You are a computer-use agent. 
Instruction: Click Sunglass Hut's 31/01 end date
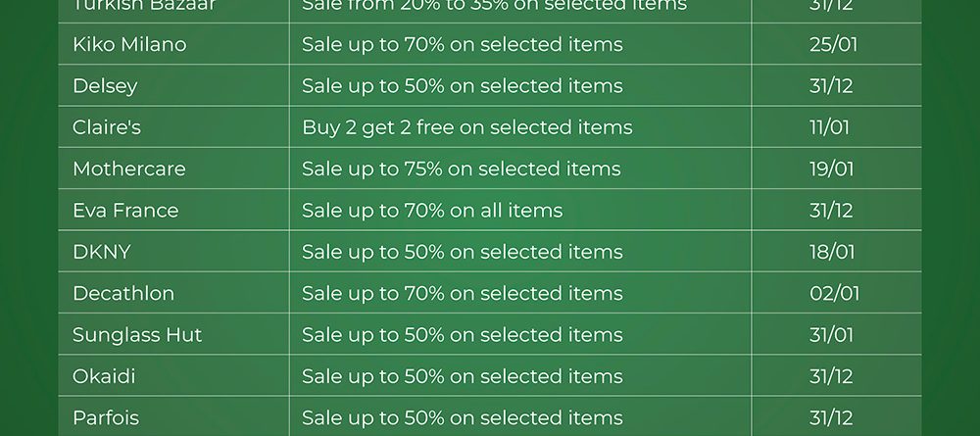(x=831, y=335)
